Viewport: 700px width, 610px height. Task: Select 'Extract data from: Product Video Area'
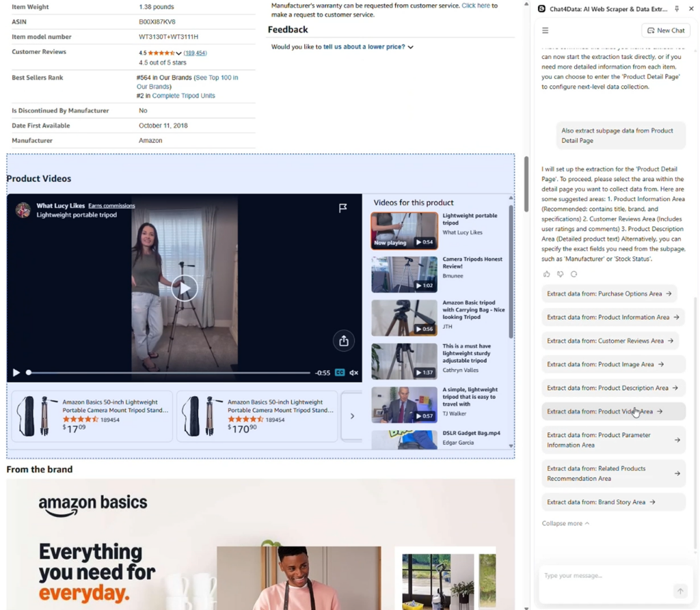613,411
